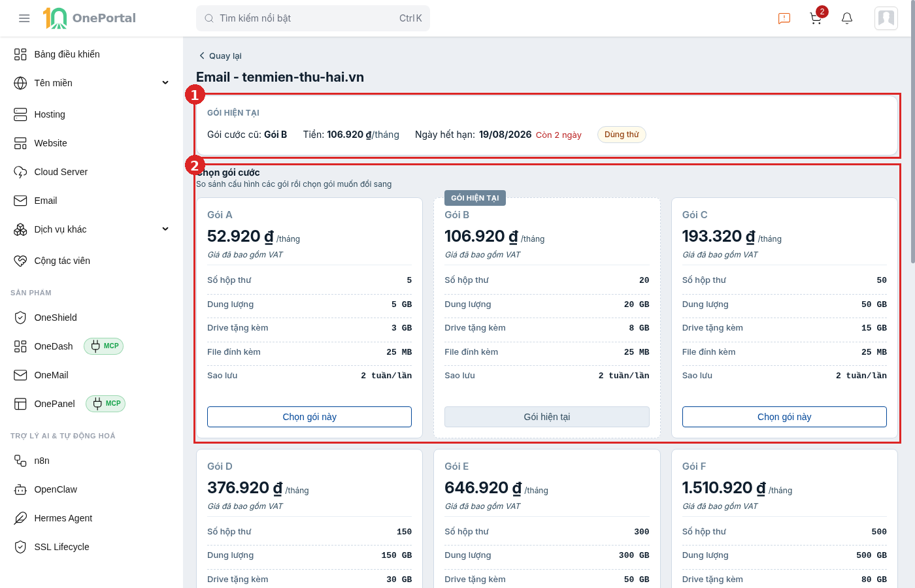Click the disabled Gói hiện tại button
Viewport: 915px width, 588px height.
(x=547, y=417)
